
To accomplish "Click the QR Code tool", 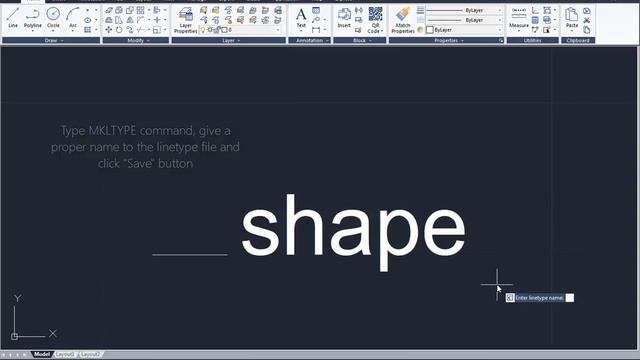I will [375, 20].
